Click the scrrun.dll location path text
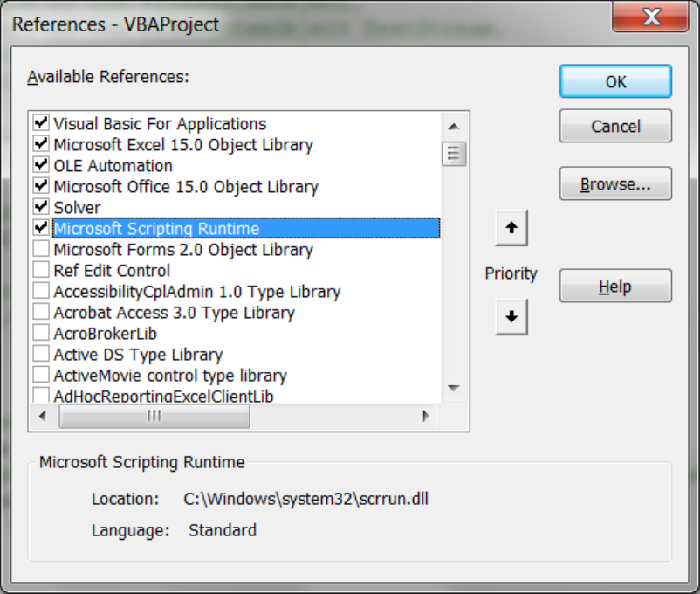 point(305,499)
